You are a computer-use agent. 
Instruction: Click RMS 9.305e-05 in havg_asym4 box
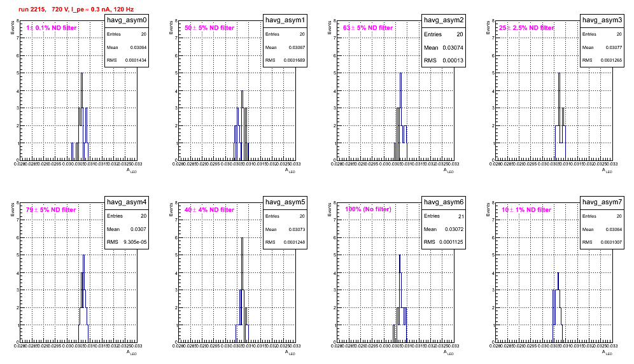point(127,242)
